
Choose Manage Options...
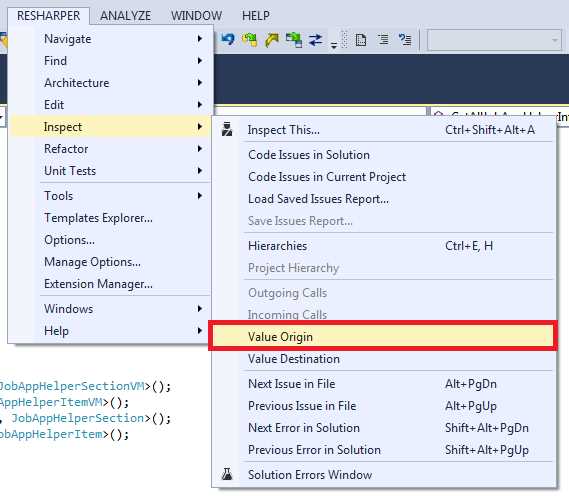coord(111,262)
